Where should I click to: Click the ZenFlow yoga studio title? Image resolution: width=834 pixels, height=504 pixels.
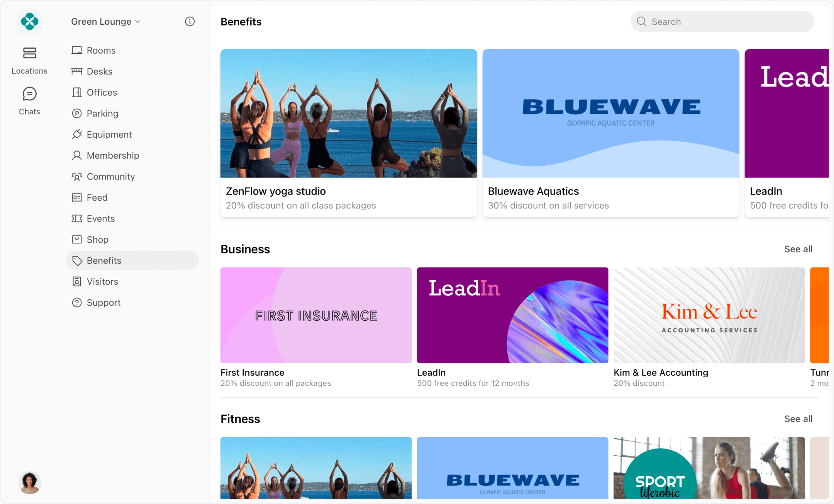click(x=276, y=191)
